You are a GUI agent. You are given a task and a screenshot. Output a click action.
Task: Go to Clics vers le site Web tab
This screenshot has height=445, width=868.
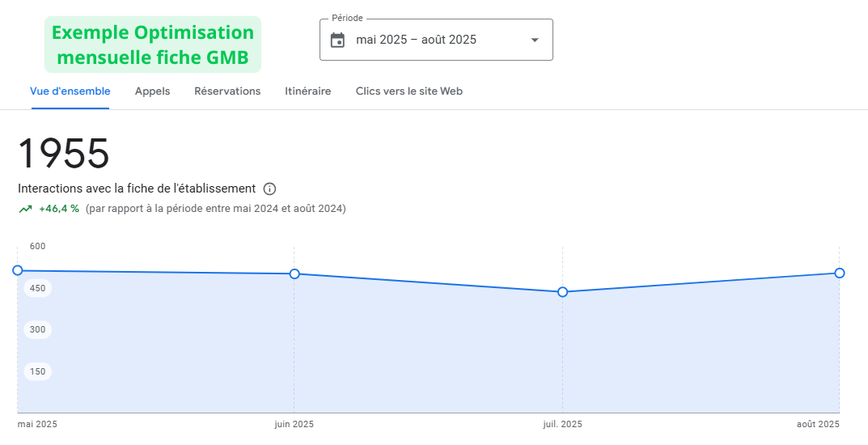tap(409, 91)
